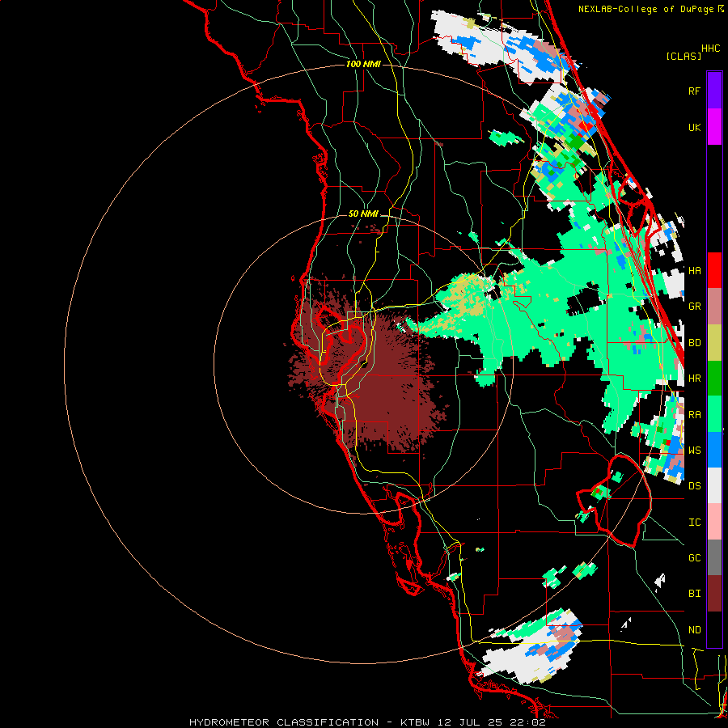Click the RA legend label
The width and height of the screenshot is (728, 728).
click(694, 415)
